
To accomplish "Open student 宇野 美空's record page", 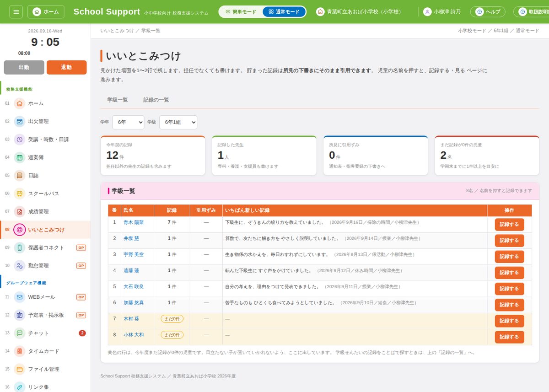I will coord(134,254).
